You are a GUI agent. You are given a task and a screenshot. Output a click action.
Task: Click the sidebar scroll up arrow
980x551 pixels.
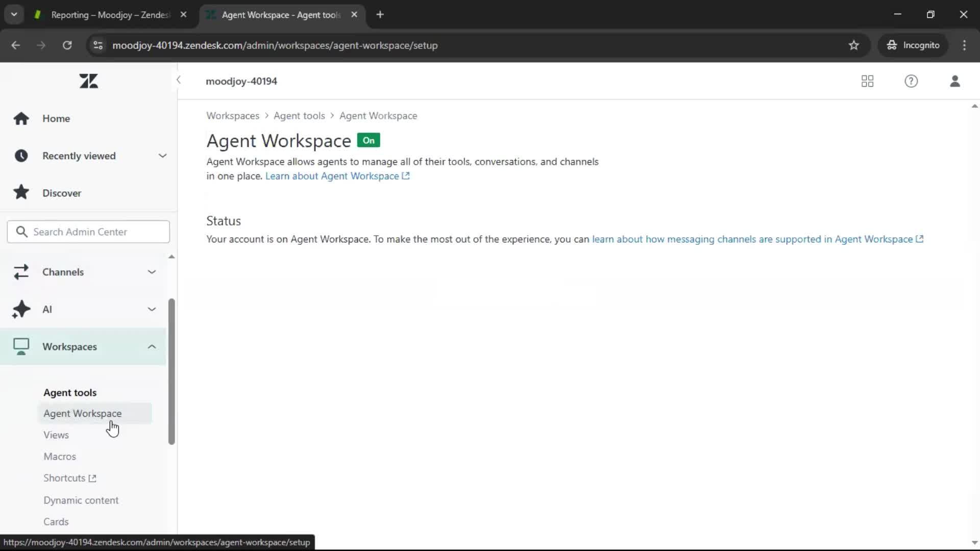(171, 257)
